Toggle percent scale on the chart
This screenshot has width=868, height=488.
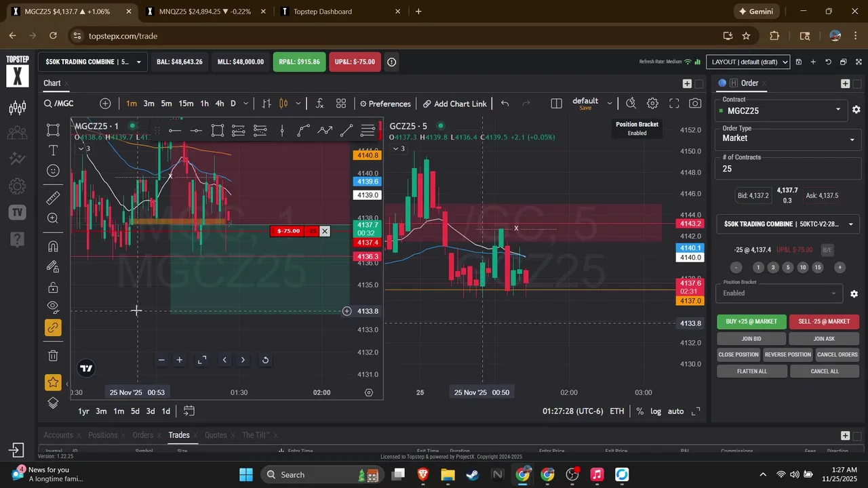(x=639, y=411)
